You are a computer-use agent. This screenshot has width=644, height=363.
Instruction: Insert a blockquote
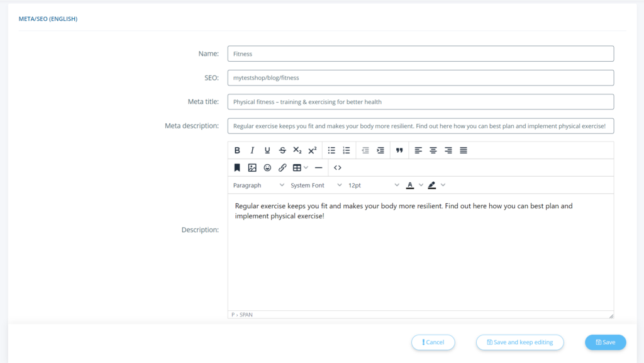point(399,150)
